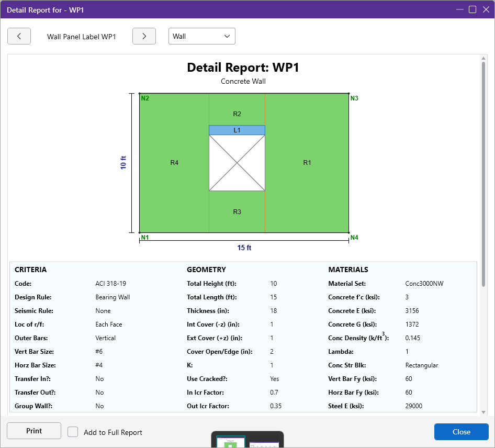
Task: Maximize the Detail Report window
Action: point(473,9)
